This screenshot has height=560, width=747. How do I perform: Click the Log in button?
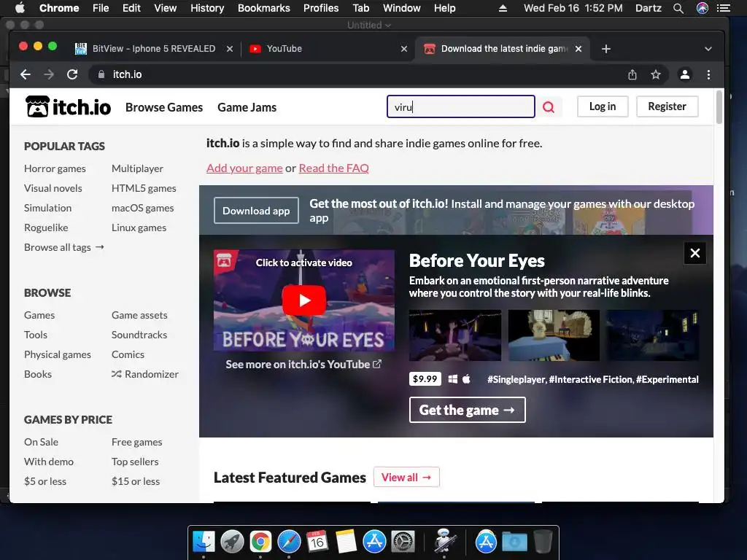pyautogui.click(x=603, y=106)
